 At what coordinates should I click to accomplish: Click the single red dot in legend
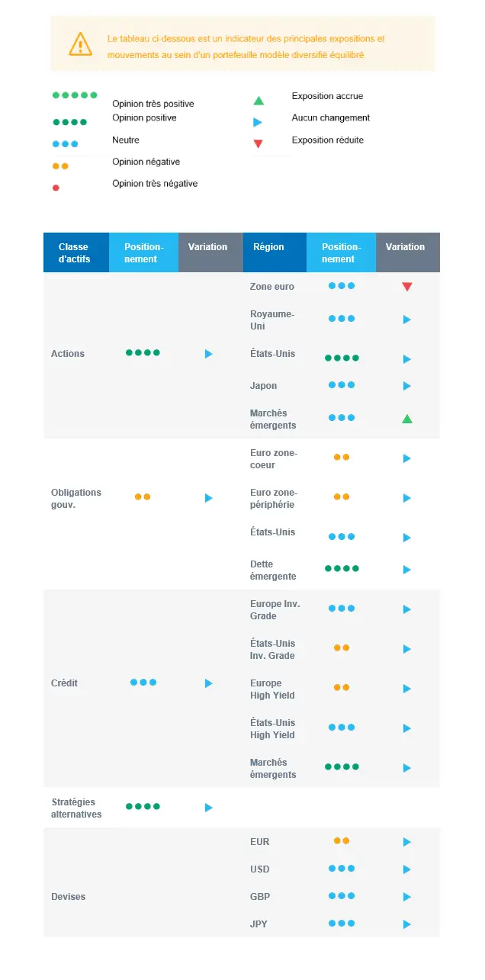pyautogui.click(x=56, y=188)
